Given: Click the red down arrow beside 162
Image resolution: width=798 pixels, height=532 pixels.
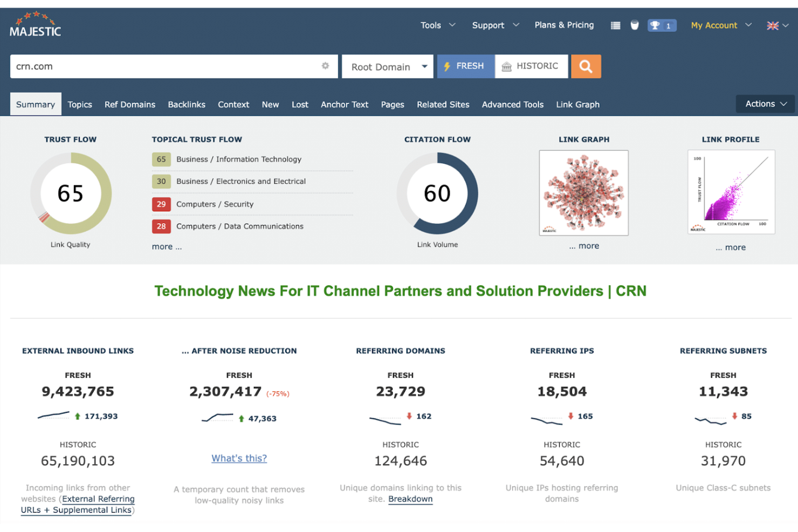Looking at the screenshot, I should click(x=409, y=416).
